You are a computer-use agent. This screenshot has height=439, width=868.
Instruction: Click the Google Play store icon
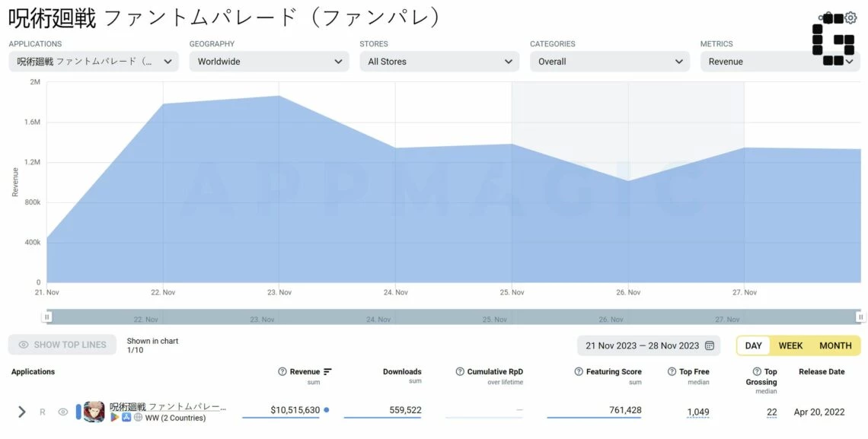click(x=114, y=418)
